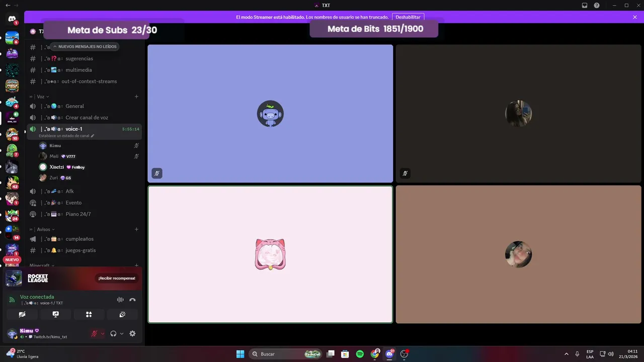Open activities launcher in voice panel
This screenshot has height=362, width=644.
89,314
